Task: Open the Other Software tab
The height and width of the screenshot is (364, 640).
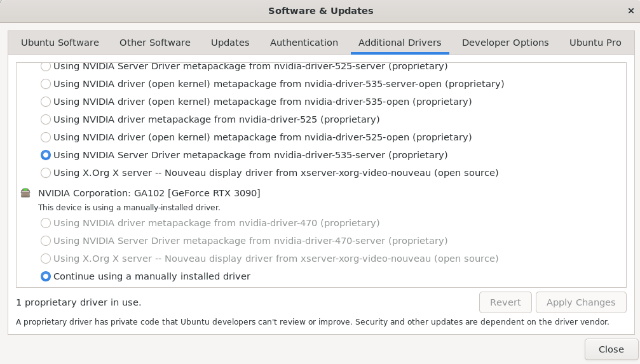Action: tap(154, 43)
